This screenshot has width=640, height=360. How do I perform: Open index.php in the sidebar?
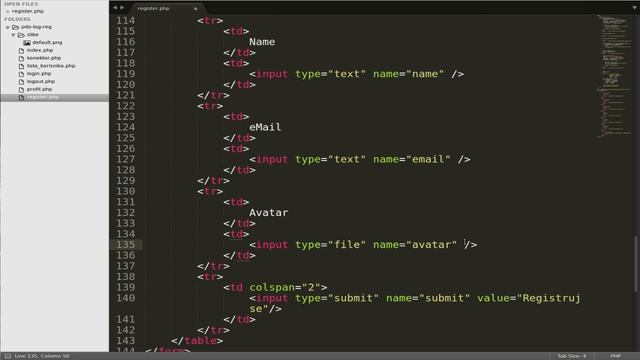pyautogui.click(x=40, y=50)
